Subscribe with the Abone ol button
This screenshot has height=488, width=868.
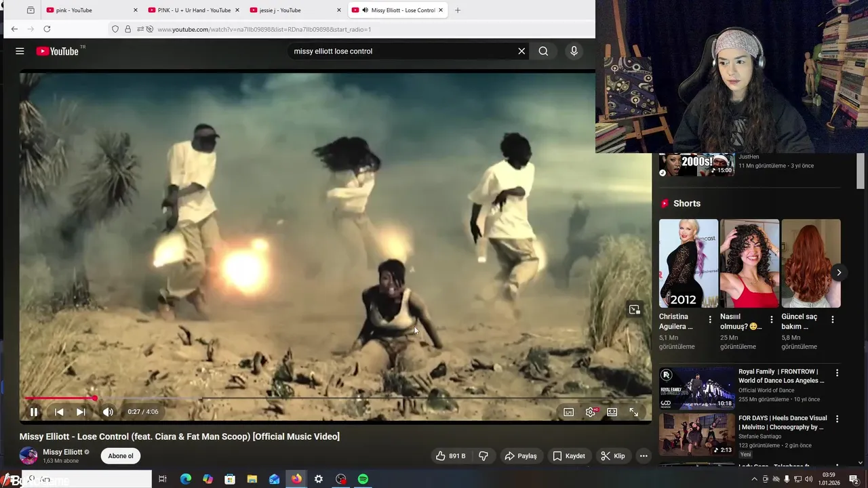click(x=121, y=456)
